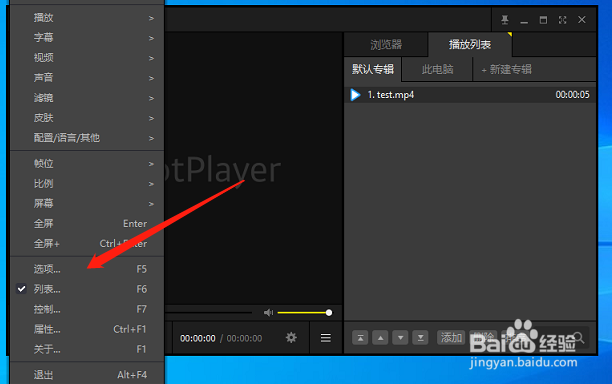Toggle playlist panel with hamburger icon
The width and height of the screenshot is (612, 384).
(x=326, y=338)
